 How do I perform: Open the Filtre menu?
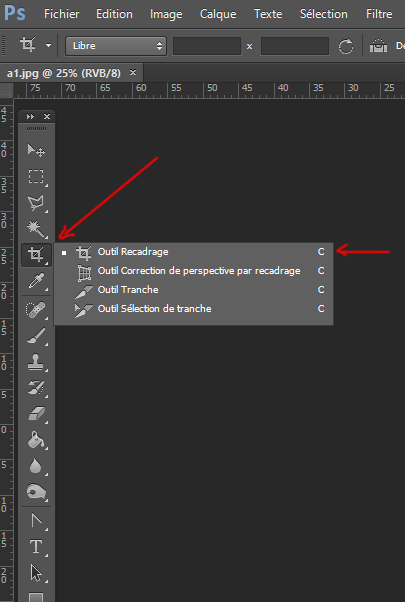(379, 14)
